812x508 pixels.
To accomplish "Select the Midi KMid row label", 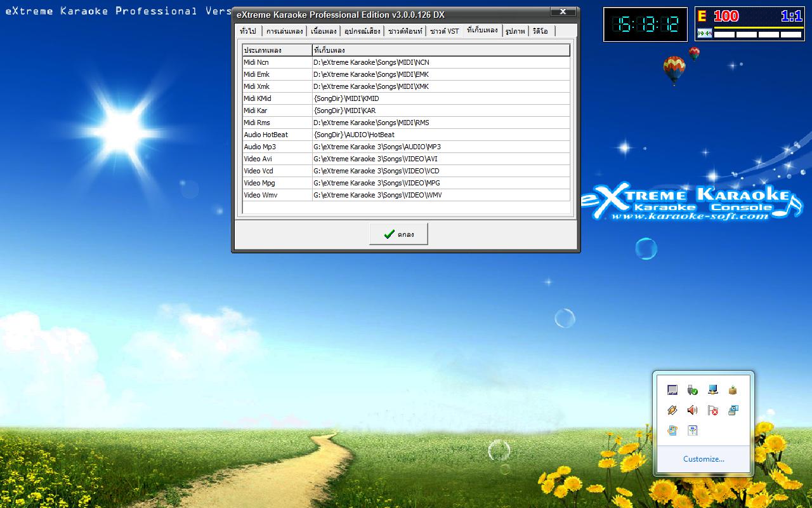I will click(x=277, y=98).
